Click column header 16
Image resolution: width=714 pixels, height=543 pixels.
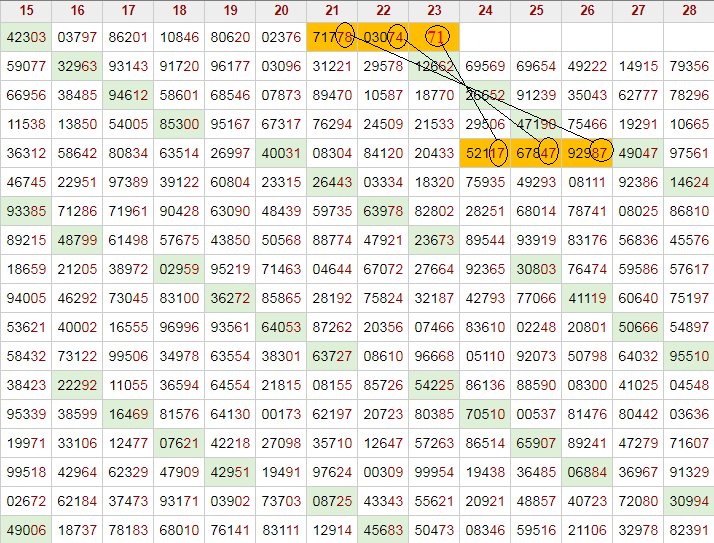click(77, 10)
